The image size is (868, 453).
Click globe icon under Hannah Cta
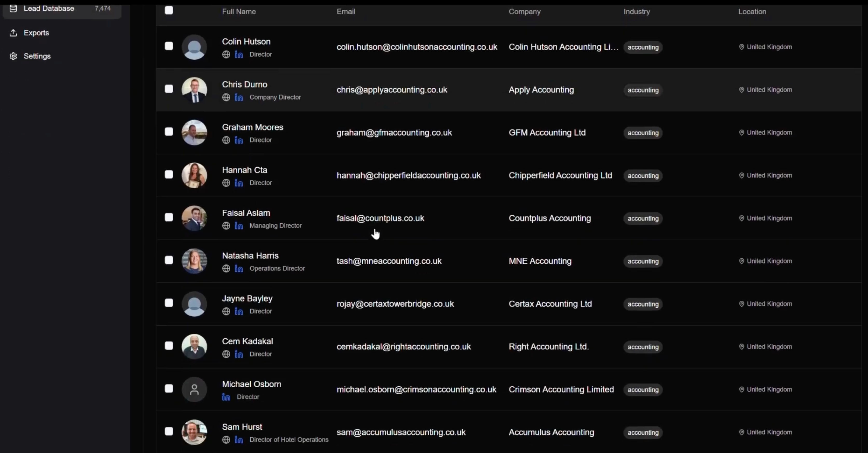[226, 183]
